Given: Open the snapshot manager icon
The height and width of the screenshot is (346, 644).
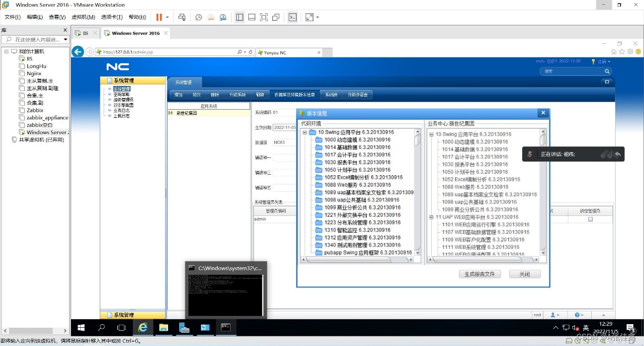Looking at the screenshot, I should tap(223, 17).
